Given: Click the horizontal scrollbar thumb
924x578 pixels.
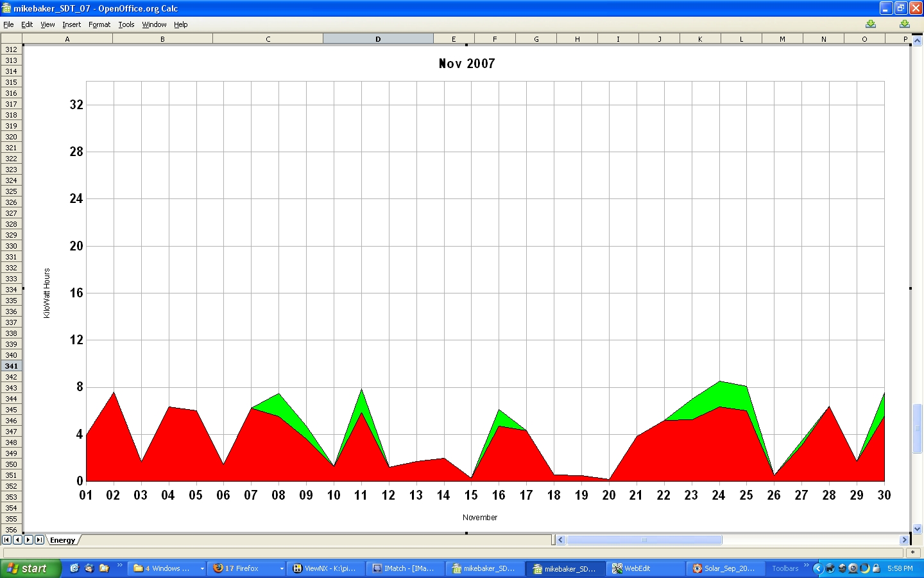Looking at the screenshot, I should [644, 540].
